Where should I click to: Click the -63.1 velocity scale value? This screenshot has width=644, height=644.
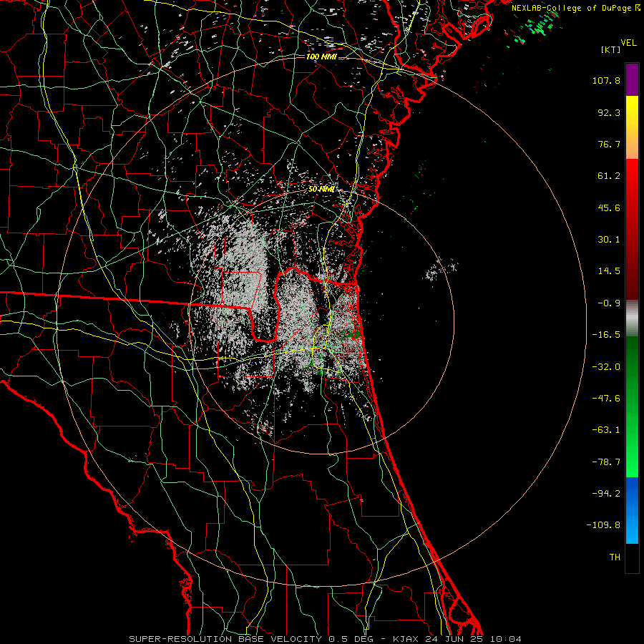tap(606, 430)
